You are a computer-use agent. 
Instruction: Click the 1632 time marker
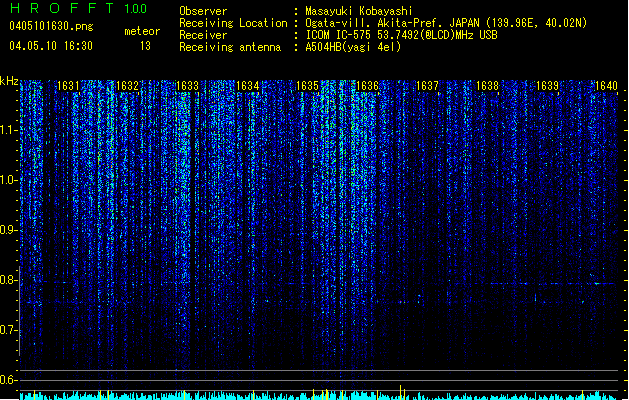click(128, 86)
